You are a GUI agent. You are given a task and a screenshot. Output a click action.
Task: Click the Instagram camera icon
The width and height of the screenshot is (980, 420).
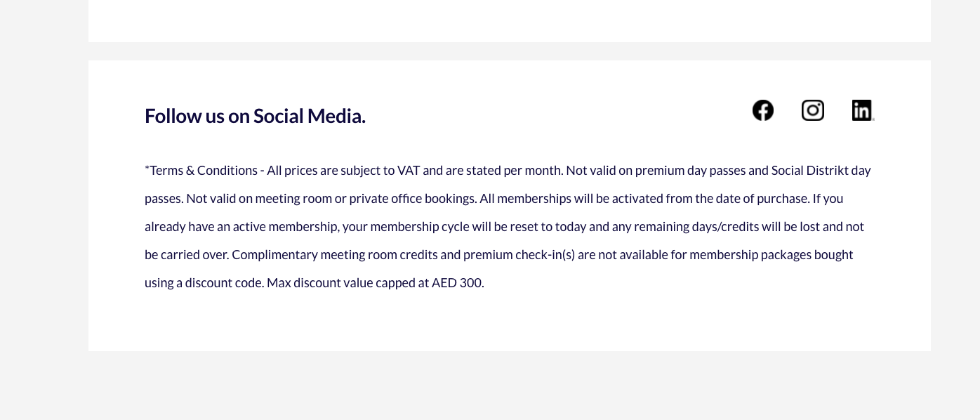point(813,110)
